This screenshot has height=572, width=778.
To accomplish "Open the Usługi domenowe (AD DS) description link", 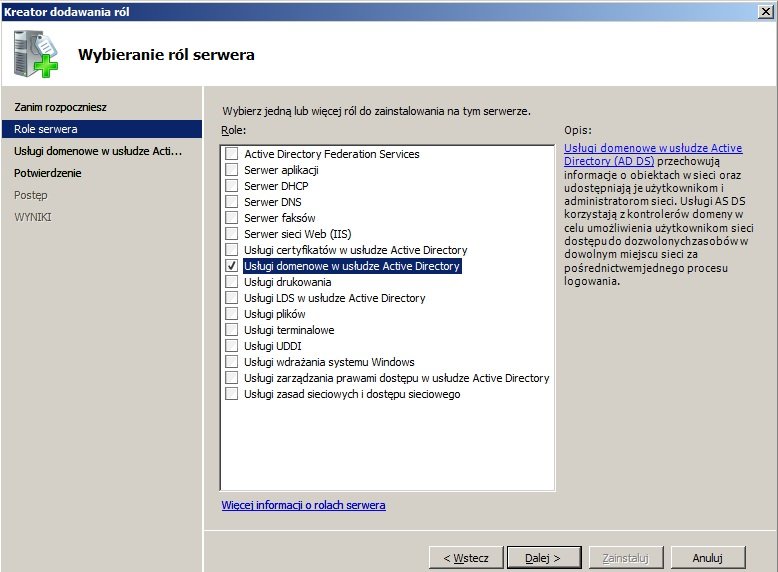I will [653, 154].
